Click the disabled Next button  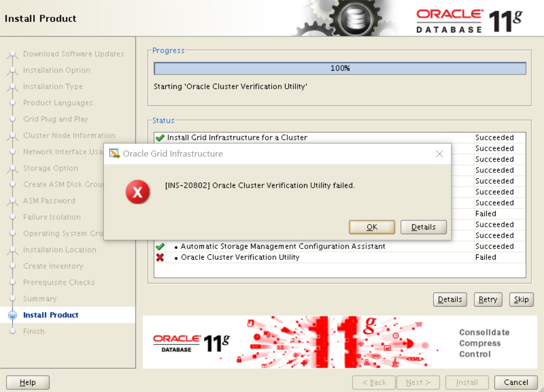click(418, 382)
